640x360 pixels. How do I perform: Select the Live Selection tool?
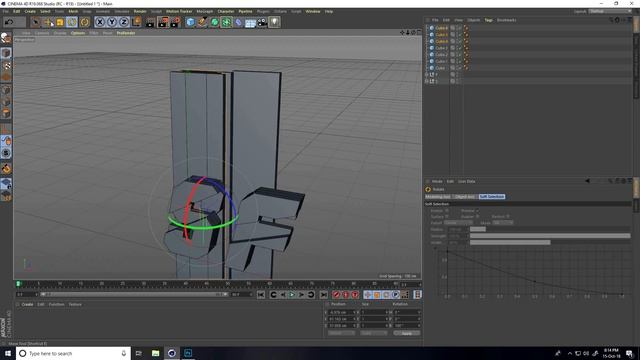(36, 22)
